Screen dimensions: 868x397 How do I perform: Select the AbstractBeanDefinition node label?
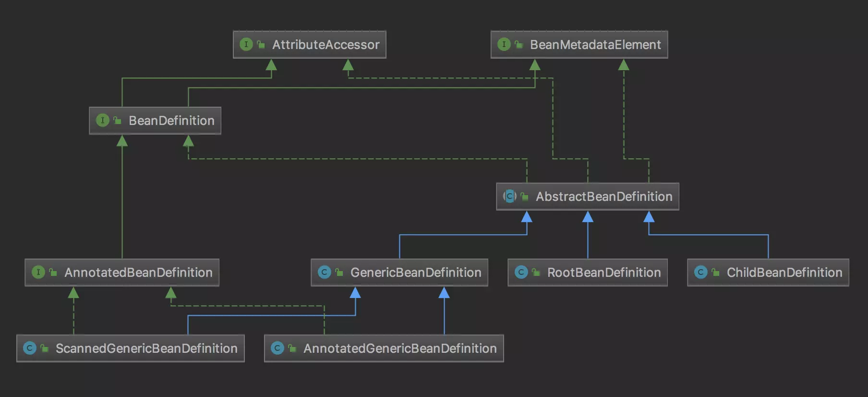point(603,197)
